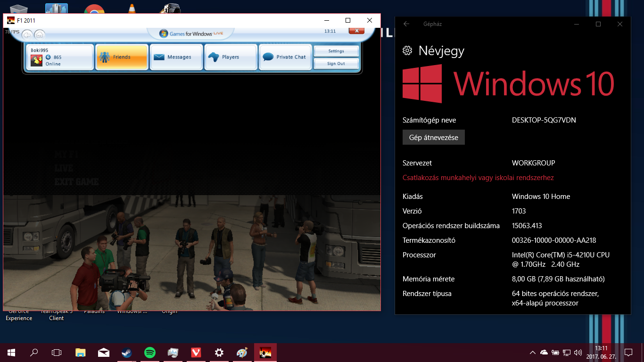Click the volume speaker tray icon
Viewport: 644px width, 362px height.
pos(578,352)
